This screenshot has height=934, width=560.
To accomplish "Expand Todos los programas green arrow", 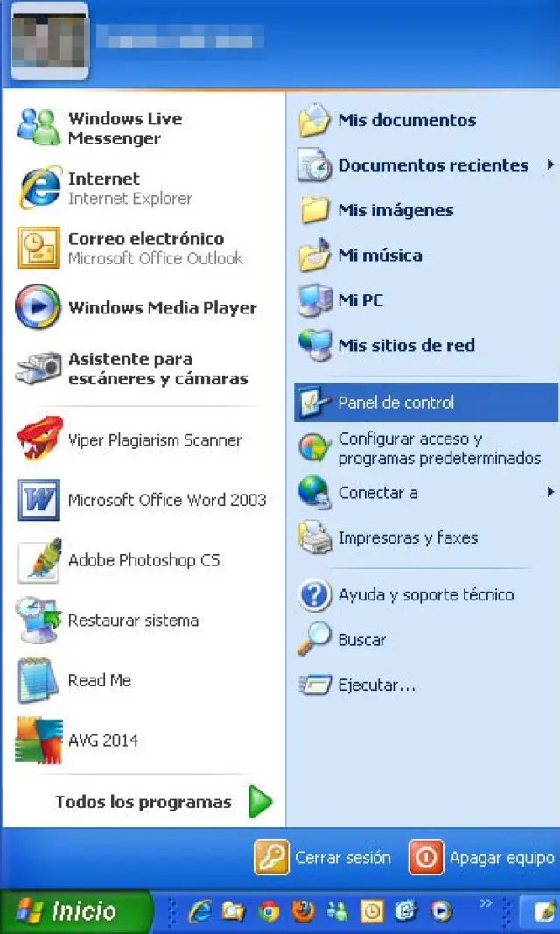I will click(x=261, y=802).
